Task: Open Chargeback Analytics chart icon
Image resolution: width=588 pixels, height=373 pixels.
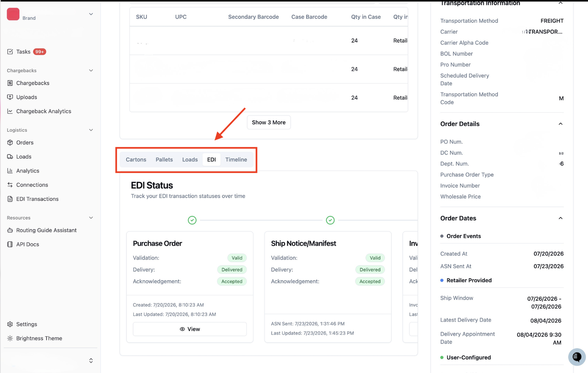Action: coord(10,111)
